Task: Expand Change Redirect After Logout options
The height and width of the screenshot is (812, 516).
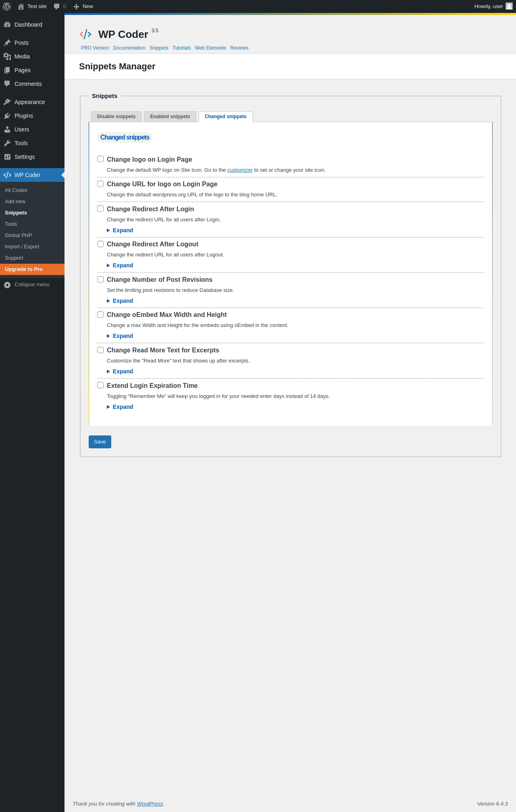Action: (x=120, y=265)
